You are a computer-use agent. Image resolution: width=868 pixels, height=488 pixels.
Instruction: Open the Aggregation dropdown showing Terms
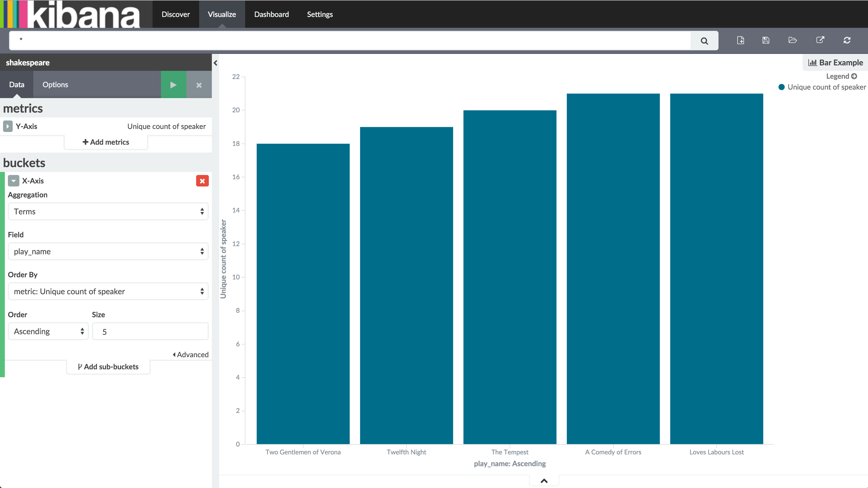pyautogui.click(x=108, y=211)
